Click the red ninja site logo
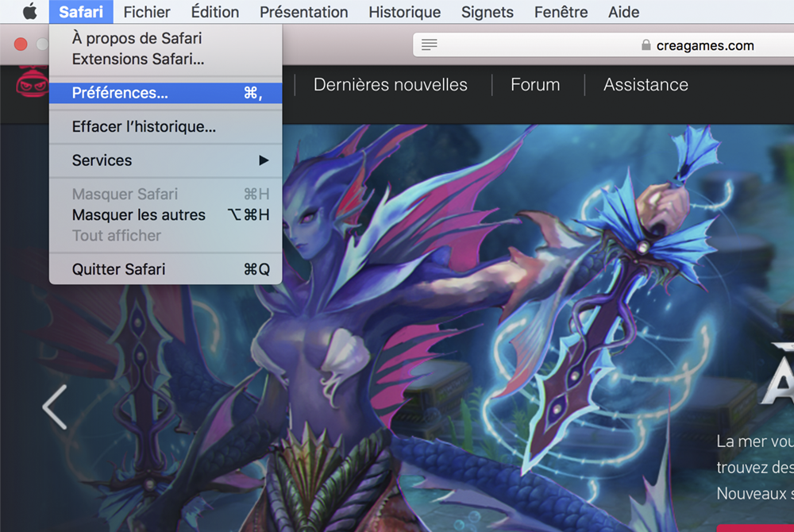This screenshot has height=532, width=794. pos(32,84)
